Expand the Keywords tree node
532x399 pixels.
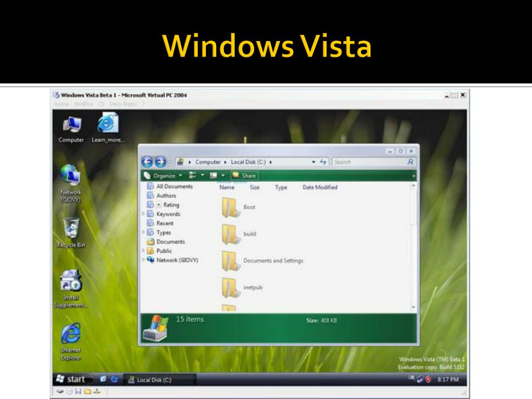[143, 214]
